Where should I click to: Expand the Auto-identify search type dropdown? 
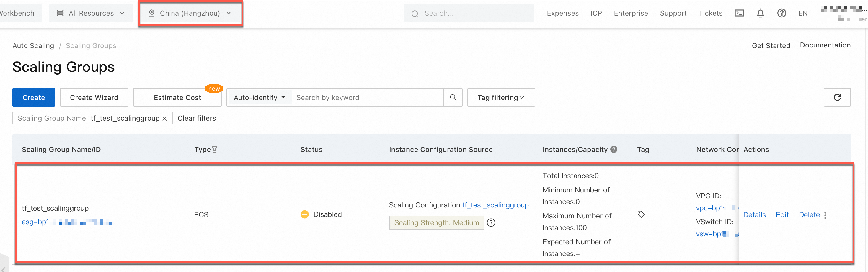pos(260,97)
